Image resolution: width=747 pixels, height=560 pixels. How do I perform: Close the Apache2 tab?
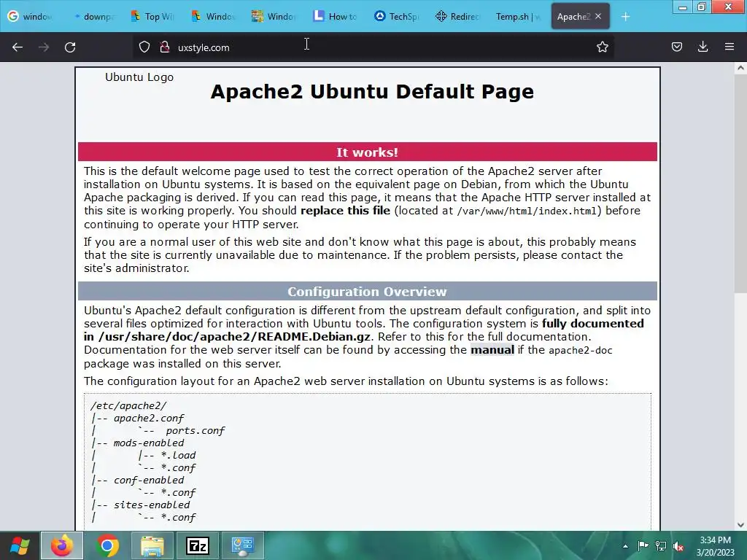598,16
